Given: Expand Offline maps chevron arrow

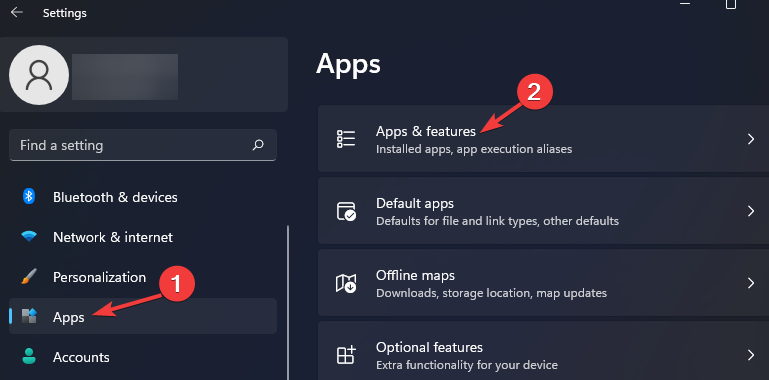Looking at the screenshot, I should (x=750, y=283).
